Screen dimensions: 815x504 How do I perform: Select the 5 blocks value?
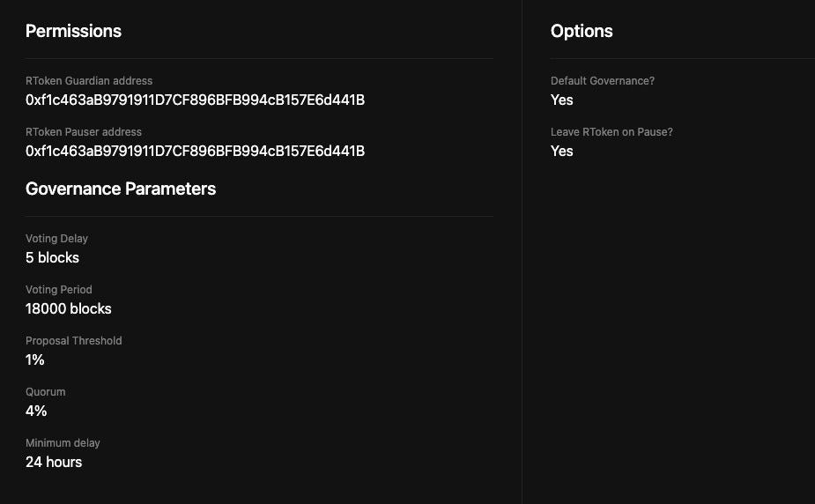(53, 257)
